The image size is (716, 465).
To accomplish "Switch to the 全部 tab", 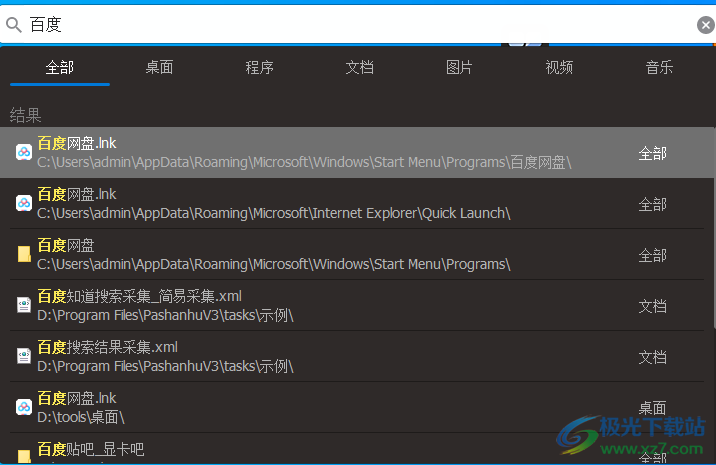I will pos(59,68).
